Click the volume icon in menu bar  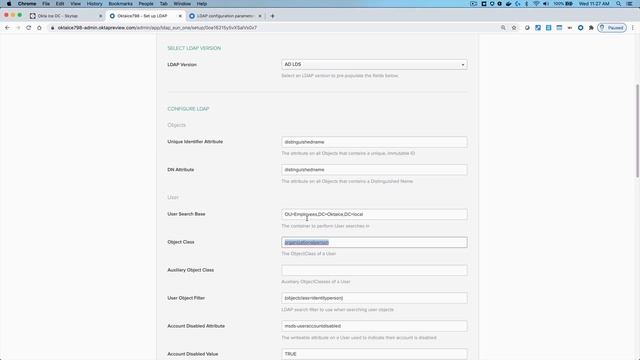546,4
